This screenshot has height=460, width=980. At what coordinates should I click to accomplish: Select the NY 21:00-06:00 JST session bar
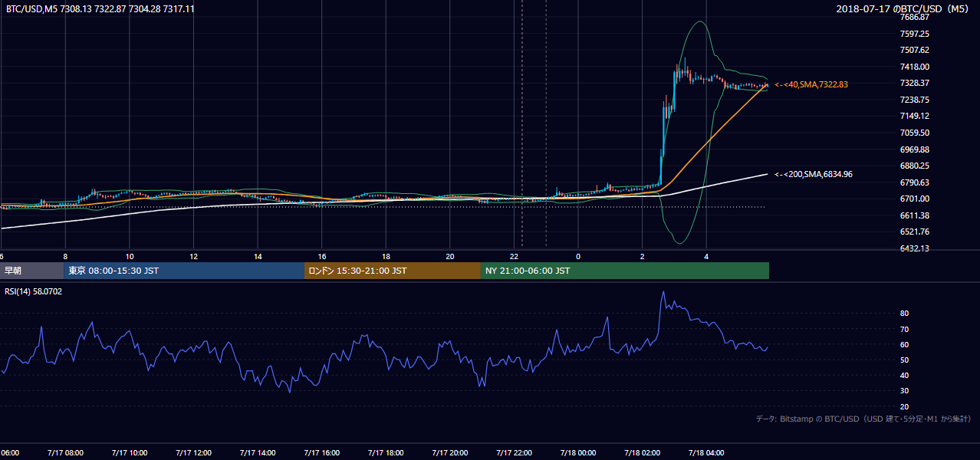(625, 271)
